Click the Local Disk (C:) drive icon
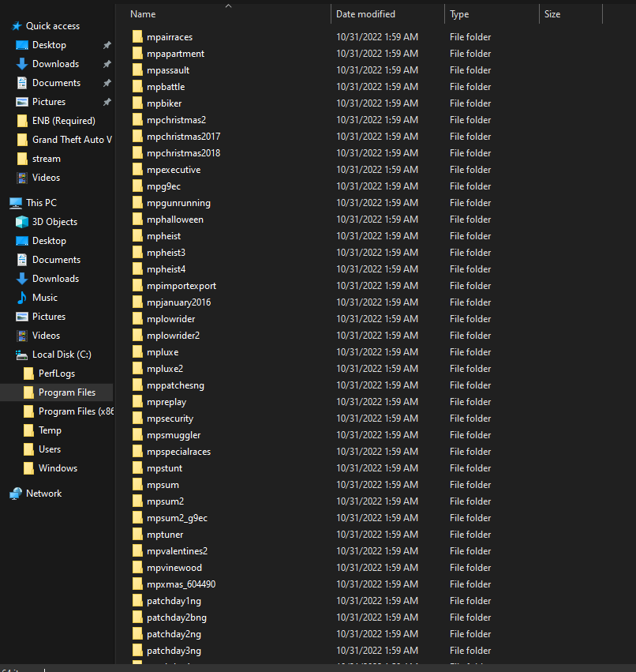 pyautogui.click(x=22, y=355)
